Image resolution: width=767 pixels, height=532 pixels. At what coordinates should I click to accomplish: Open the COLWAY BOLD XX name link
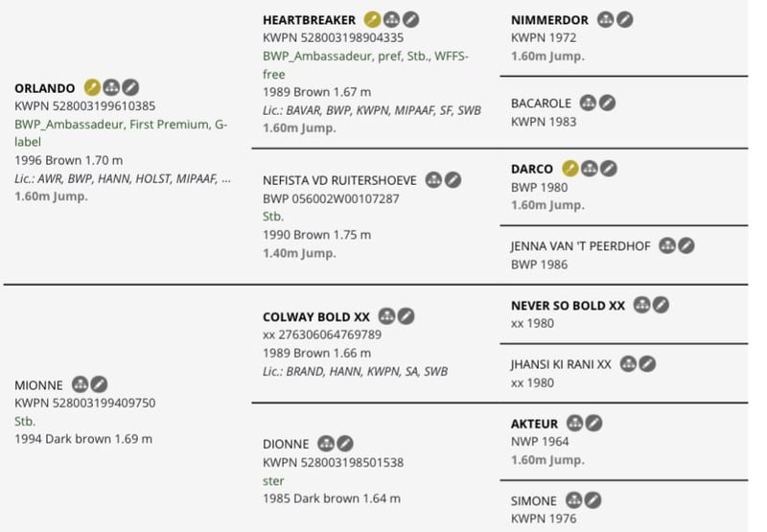pos(316,317)
